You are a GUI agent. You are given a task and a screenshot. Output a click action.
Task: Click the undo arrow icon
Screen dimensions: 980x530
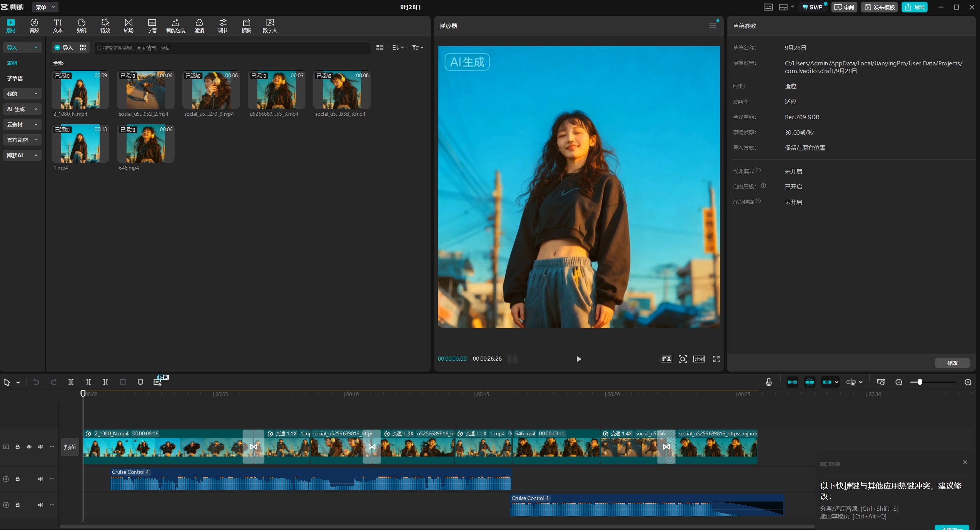tap(36, 382)
